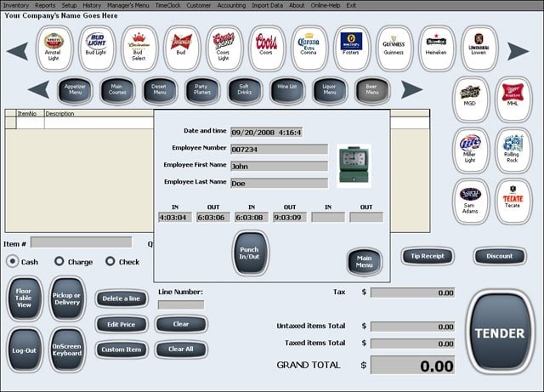Select the Heineken beer icon
This screenshot has height=392, width=544.
click(x=436, y=48)
